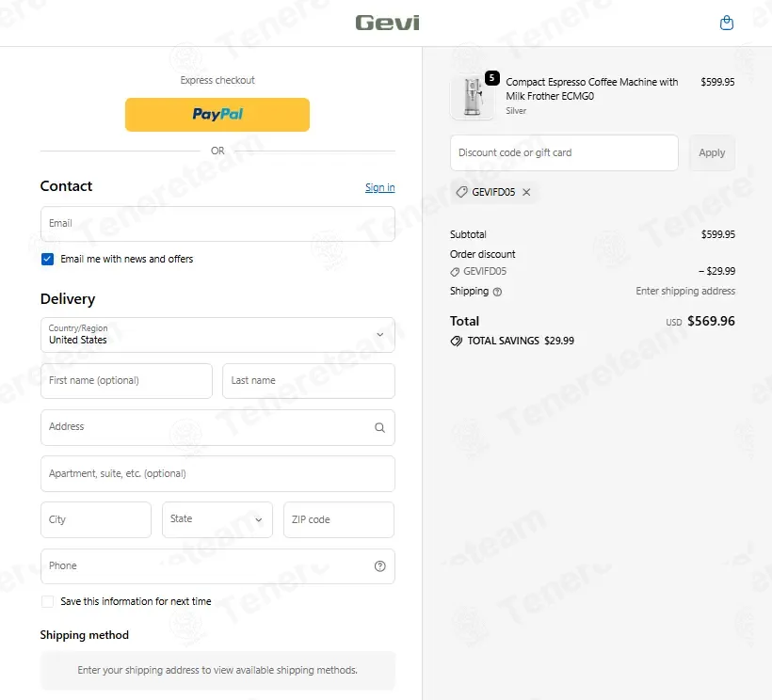Click the TOTAL SAVINGS $29.99 text
The height and width of the screenshot is (700, 772).
coord(521,341)
